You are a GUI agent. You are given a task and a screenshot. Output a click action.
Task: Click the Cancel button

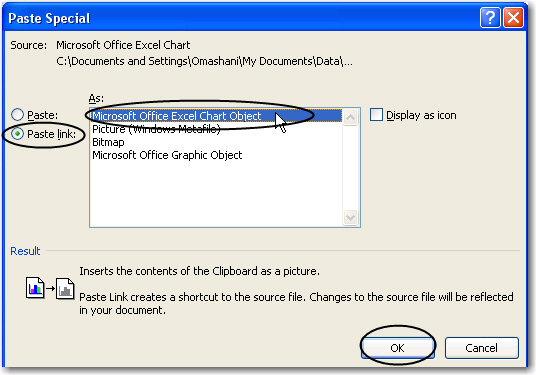coord(481,348)
